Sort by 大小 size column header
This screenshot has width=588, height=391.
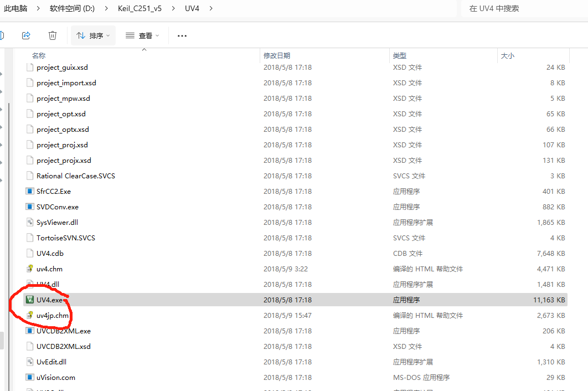[508, 55]
